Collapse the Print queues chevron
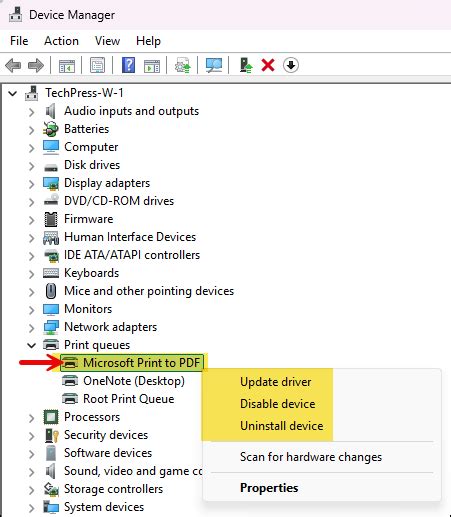This screenshot has width=451, height=517. click(x=31, y=345)
